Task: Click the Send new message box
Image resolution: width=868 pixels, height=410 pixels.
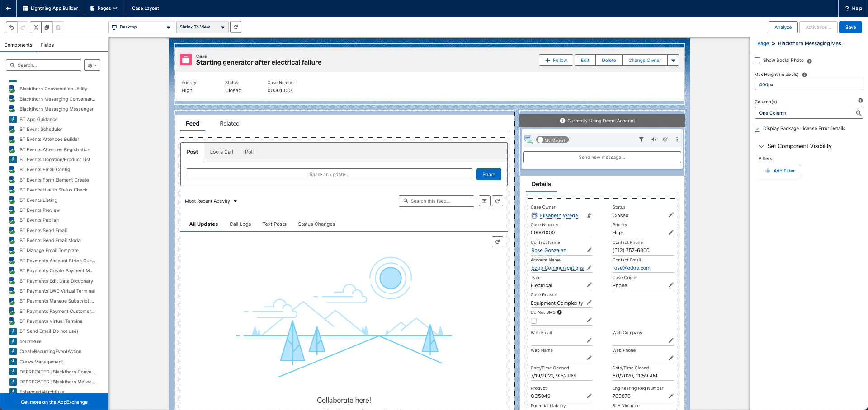Action: (602, 157)
